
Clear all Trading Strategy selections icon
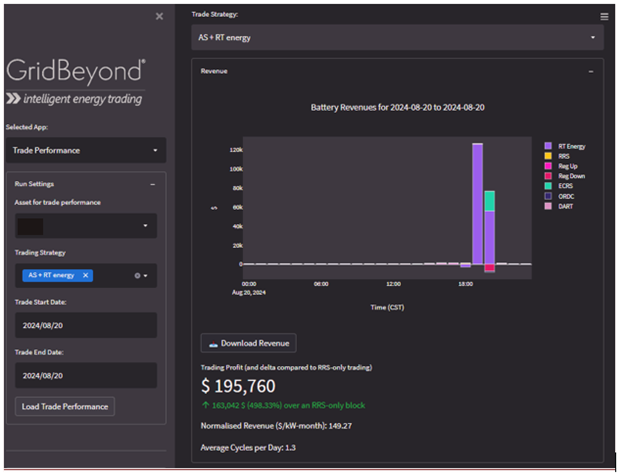pyautogui.click(x=137, y=275)
